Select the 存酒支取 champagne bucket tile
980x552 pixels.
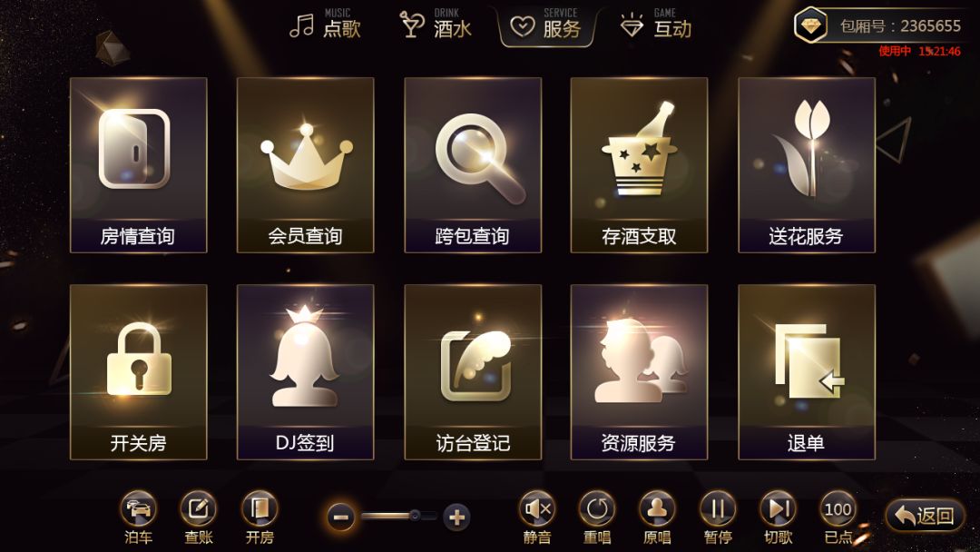(x=639, y=165)
